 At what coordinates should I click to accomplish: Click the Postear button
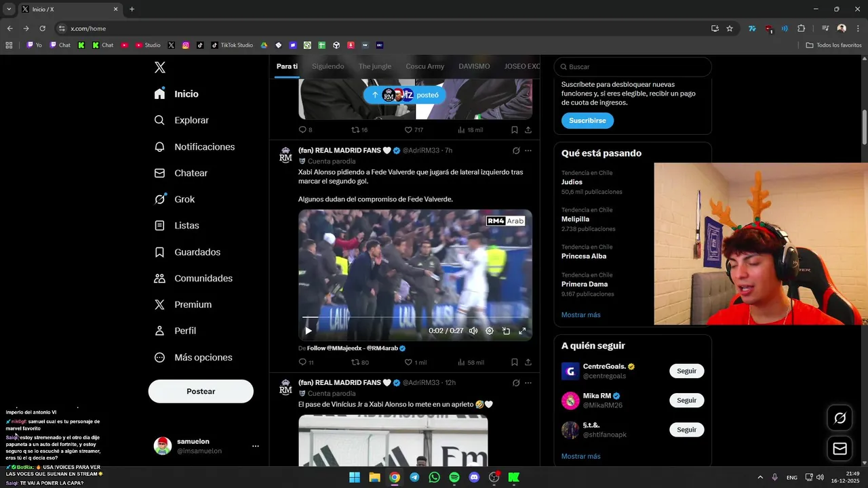click(x=201, y=391)
